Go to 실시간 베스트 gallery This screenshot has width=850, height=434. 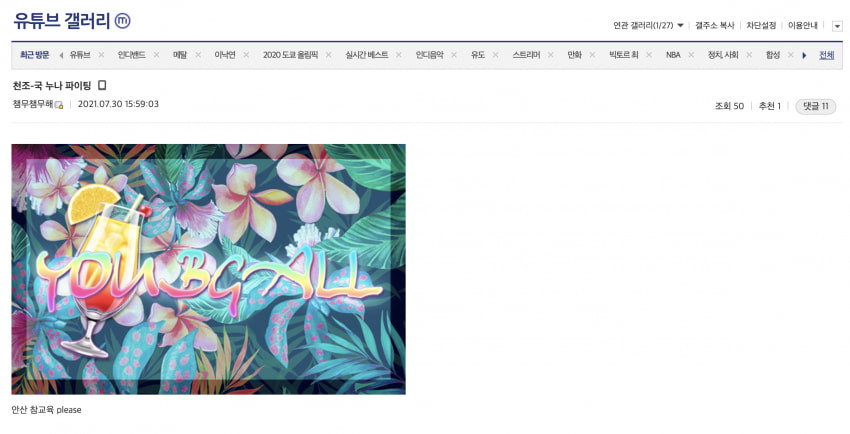click(367, 55)
